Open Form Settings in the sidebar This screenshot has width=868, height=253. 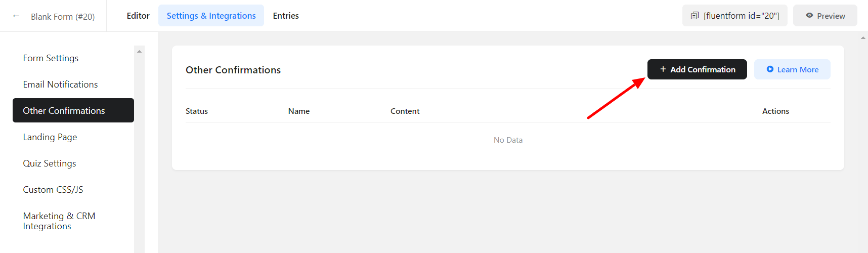pyautogui.click(x=51, y=58)
